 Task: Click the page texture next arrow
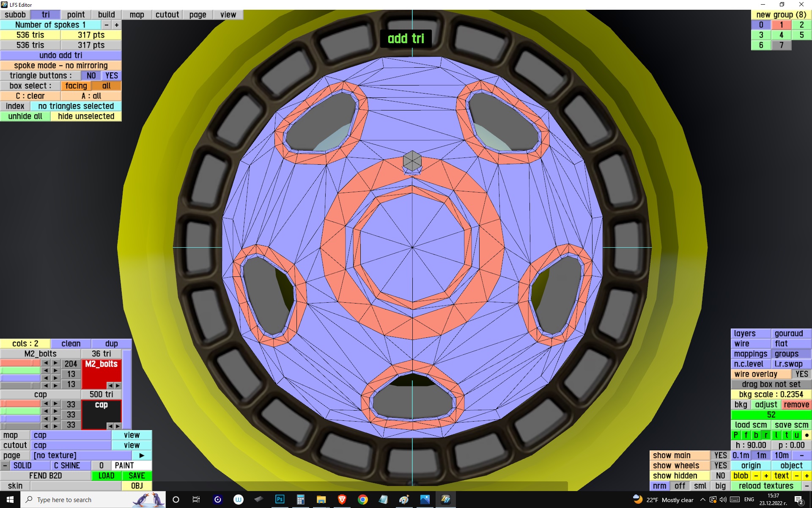coord(142,456)
